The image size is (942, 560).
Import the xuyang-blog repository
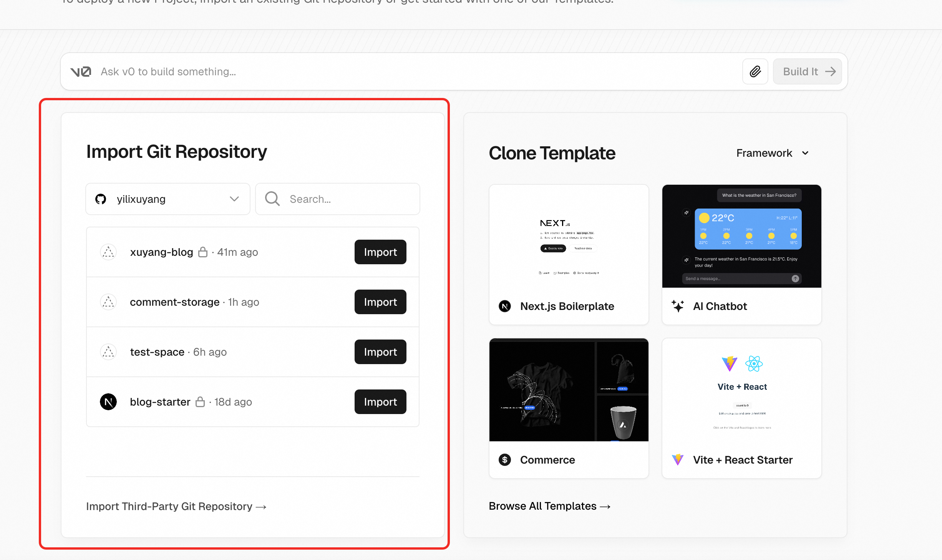point(380,252)
